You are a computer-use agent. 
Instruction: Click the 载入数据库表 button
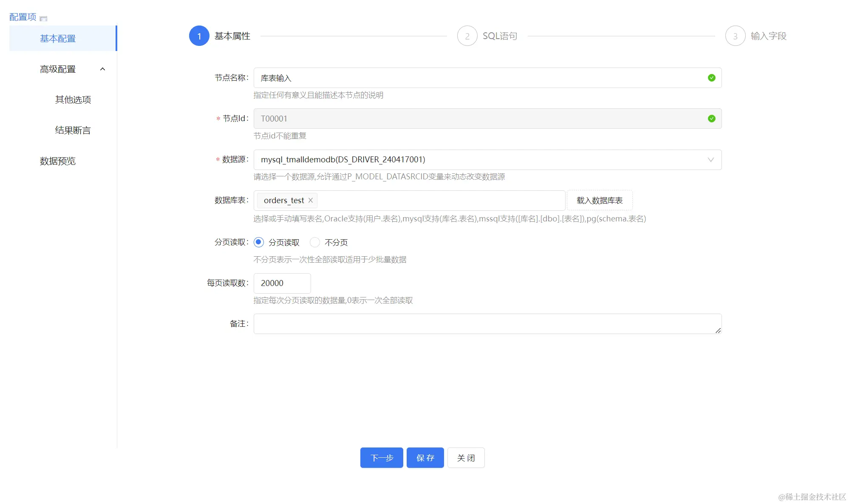(x=599, y=200)
